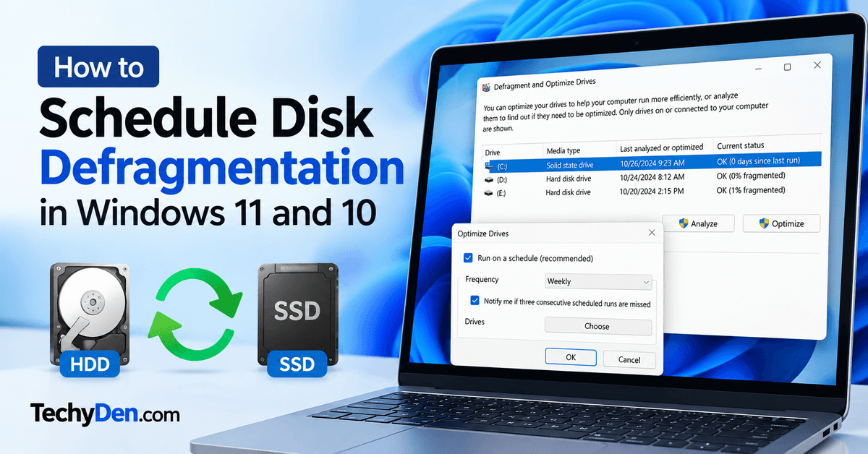The width and height of the screenshot is (868, 454).
Task: Toggle Notify me if three runs missed checkbox
Action: (x=475, y=301)
